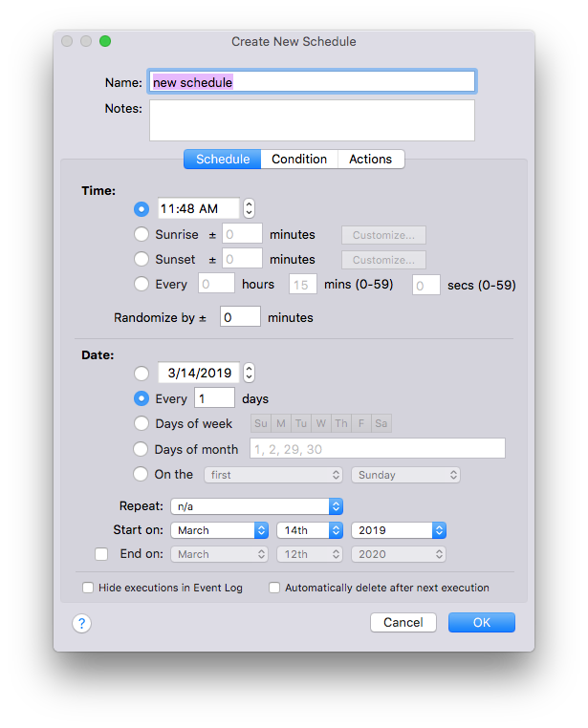Choose the On the radio button
Screen dimensions: 588x728
pos(141,474)
